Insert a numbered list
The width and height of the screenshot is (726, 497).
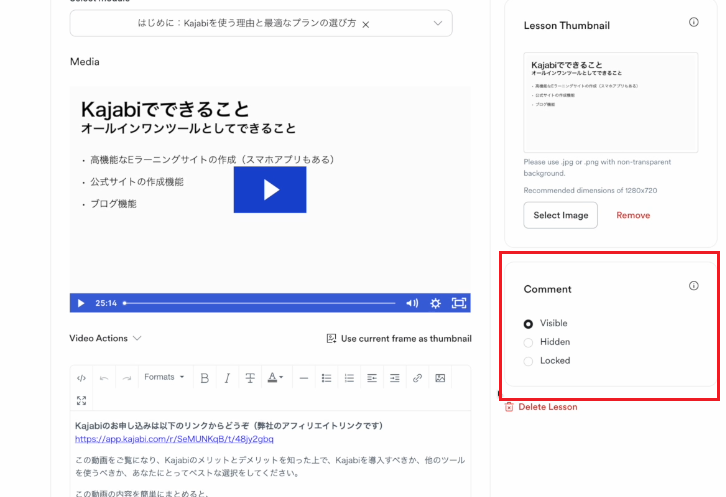click(x=349, y=378)
